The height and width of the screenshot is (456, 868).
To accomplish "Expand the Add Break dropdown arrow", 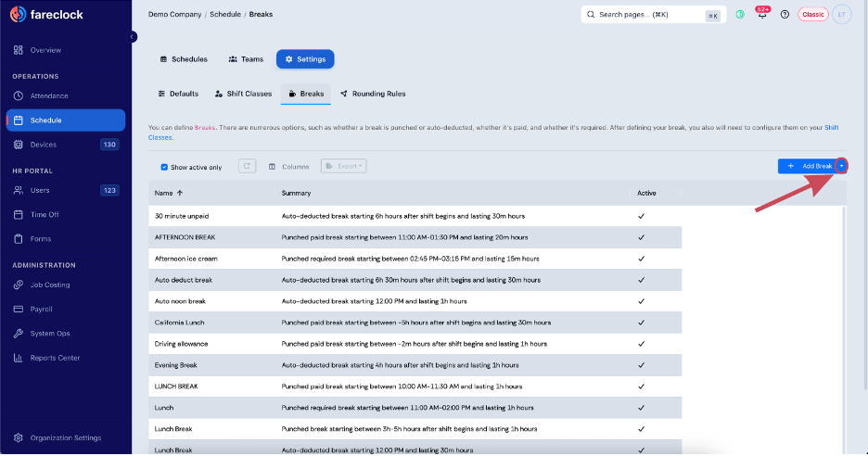I will [841, 166].
